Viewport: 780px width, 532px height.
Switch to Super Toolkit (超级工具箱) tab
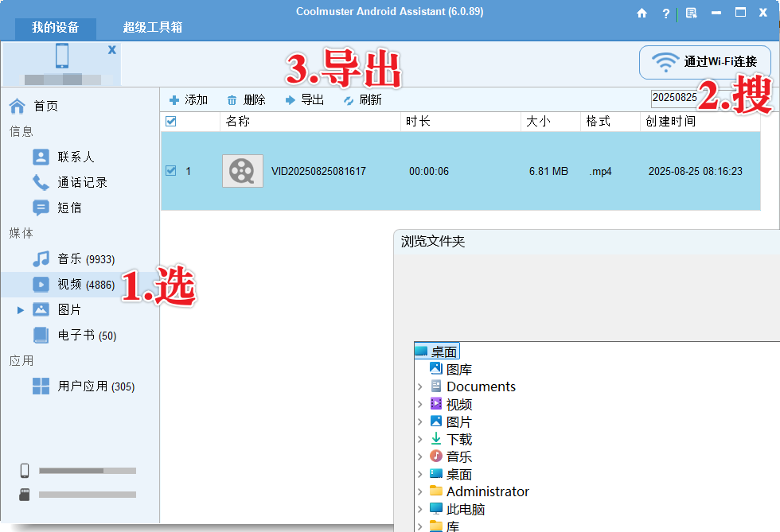pyautogui.click(x=152, y=28)
